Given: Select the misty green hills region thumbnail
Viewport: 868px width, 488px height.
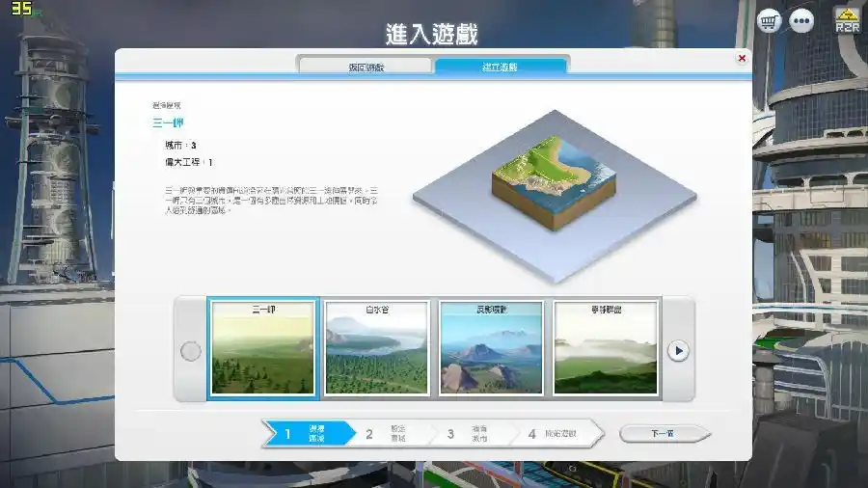Looking at the screenshot, I should point(606,348).
